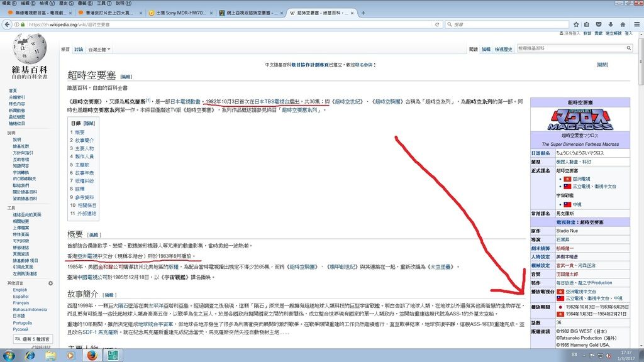Viewport: 644px width, 362px height.
Task: Open the 可列印版 printable version link
Action: (x=21, y=241)
